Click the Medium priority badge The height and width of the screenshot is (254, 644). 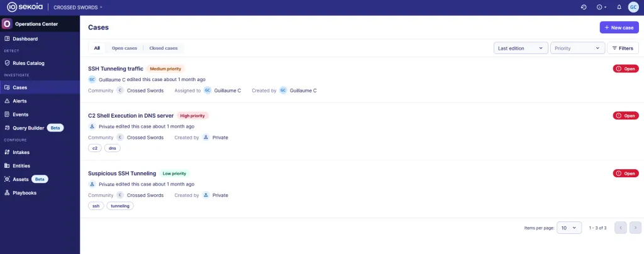point(165,69)
